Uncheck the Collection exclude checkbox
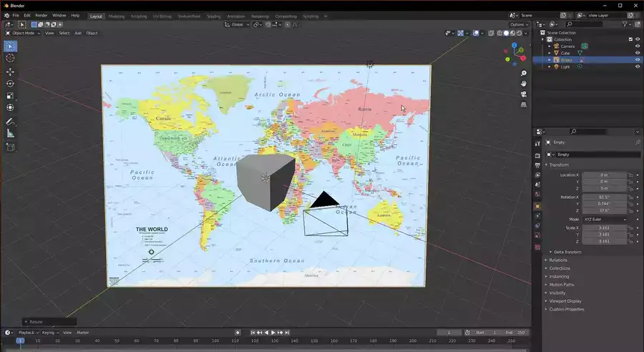This screenshot has height=352, width=644. [x=630, y=39]
